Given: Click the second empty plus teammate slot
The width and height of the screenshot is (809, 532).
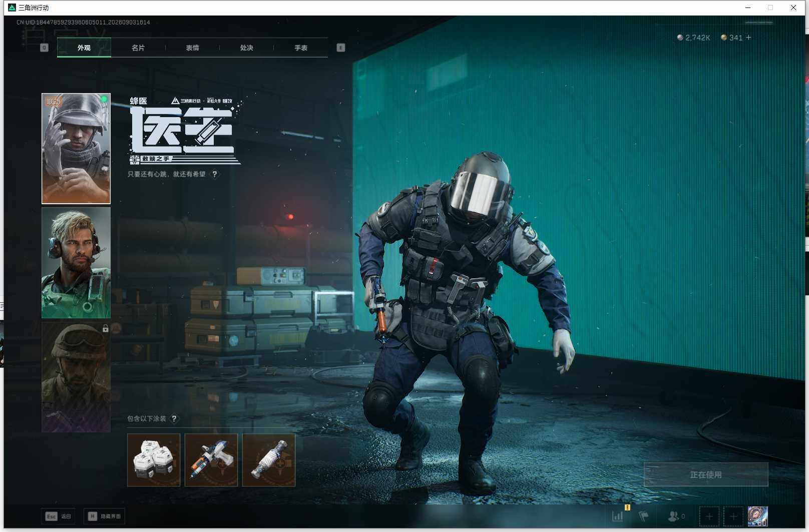Looking at the screenshot, I should [x=733, y=516].
